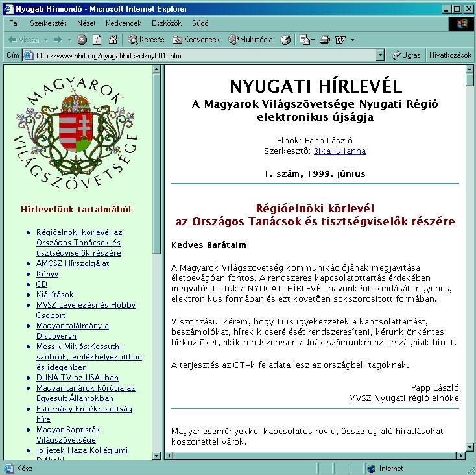
Task: Click horizontal scrollbar right arrow
Action: (x=461, y=456)
